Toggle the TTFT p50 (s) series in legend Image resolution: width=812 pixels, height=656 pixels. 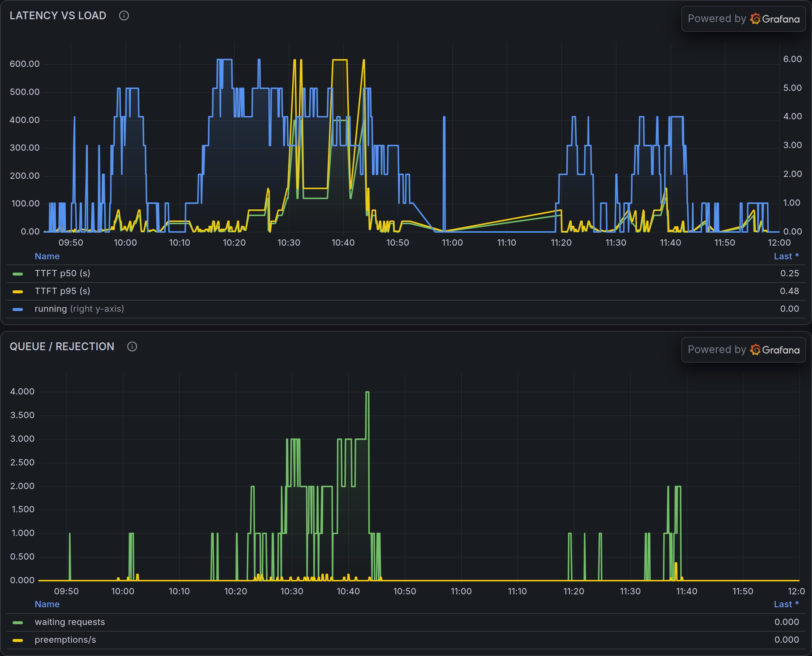coord(62,273)
